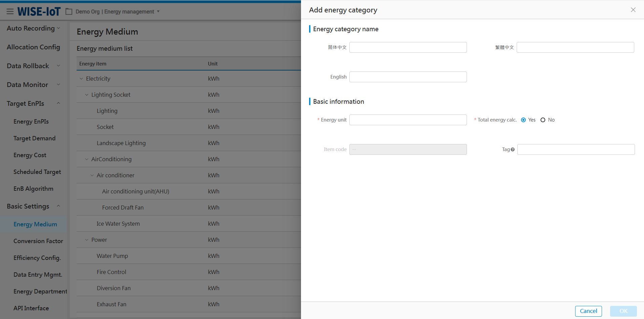The image size is (644, 319).
Task: Click the English name input field
Action: click(x=408, y=77)
